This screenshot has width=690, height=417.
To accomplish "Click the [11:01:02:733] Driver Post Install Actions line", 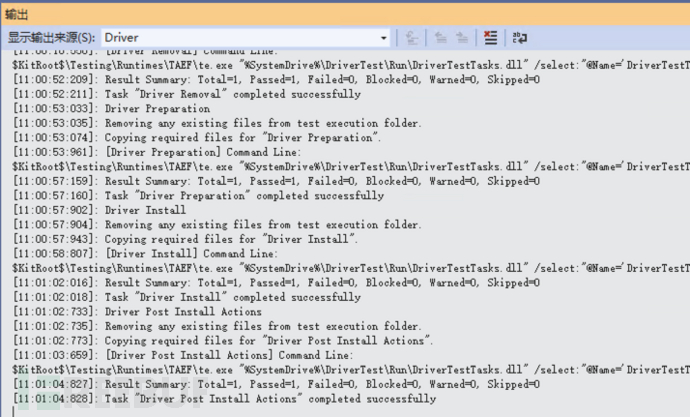I will (137, 312).
